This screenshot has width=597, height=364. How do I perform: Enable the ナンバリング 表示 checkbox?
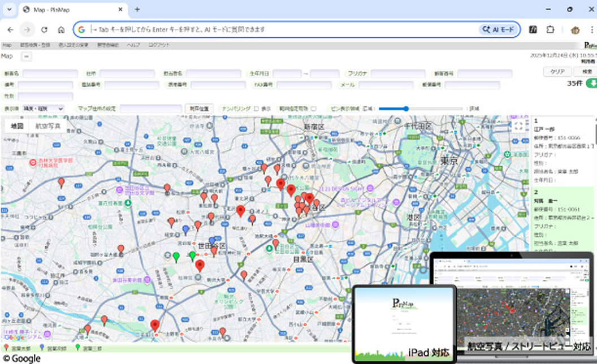tap(256, 107)
